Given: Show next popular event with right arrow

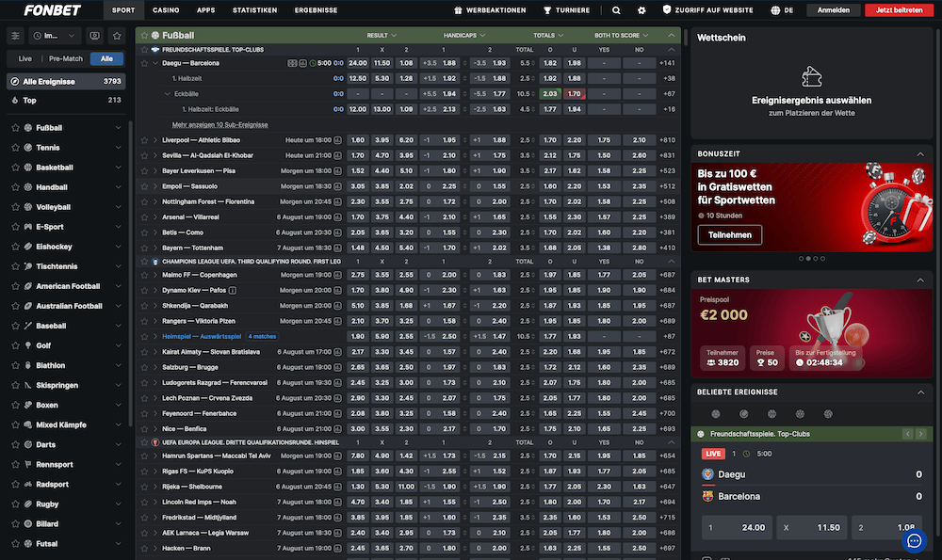Looking at the screenshot, I should point(921,434).
